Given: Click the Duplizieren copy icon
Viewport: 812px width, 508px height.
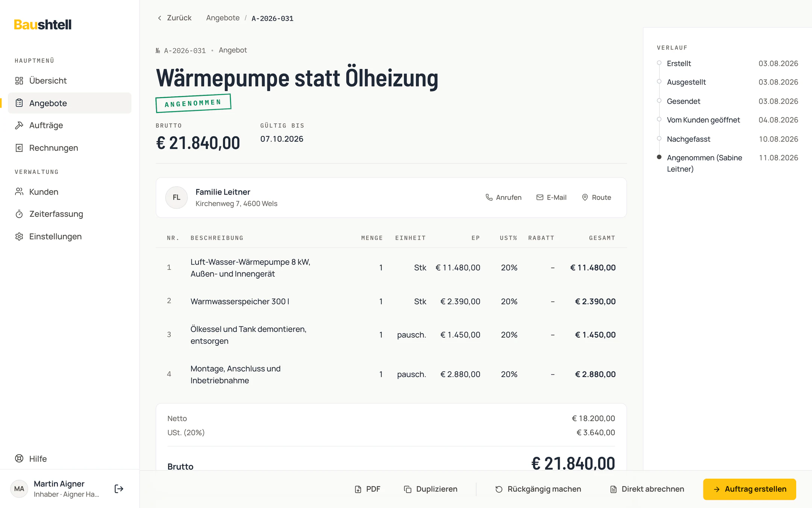Looking at the screenshot, I should [408, 489].
